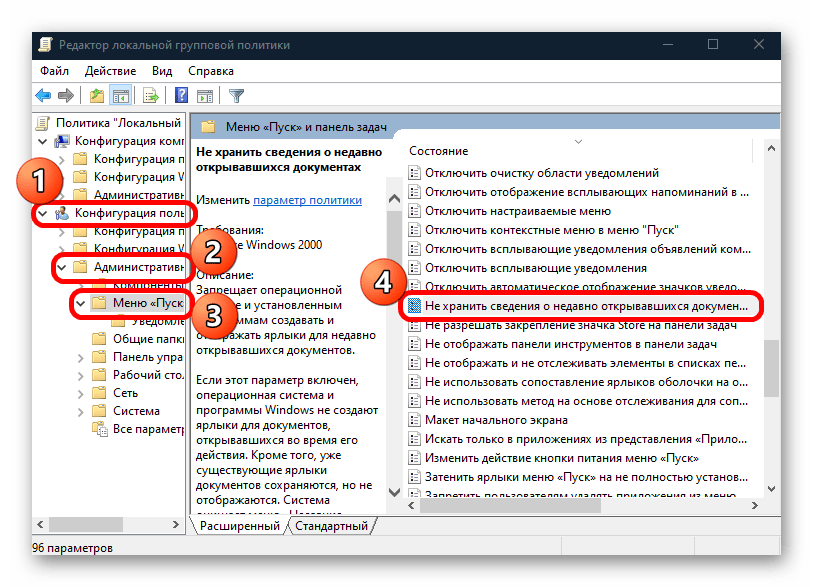Toggle the show/hide action pane icon
The image size is (813, 587).
click(205, 96)
